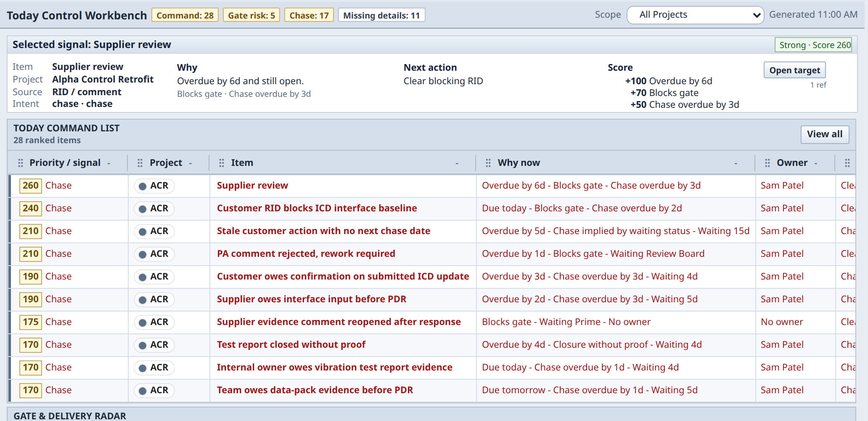The image size is (868, 421).
Task: Click drag handle icon of Why now column
Action: point(488,163)
